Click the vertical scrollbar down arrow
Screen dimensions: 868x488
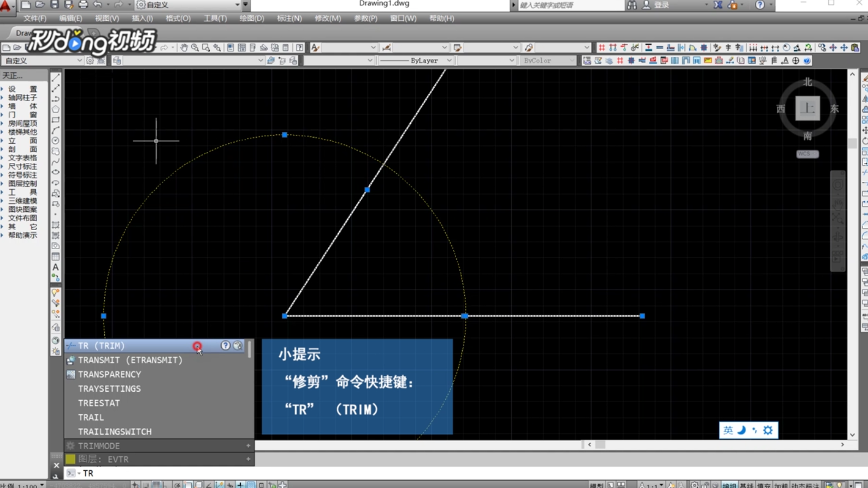pos(852,436)
